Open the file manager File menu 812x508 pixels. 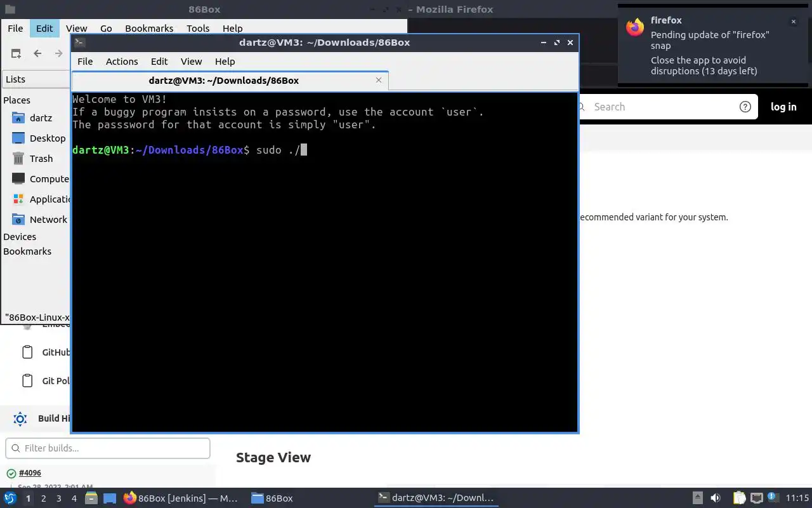tap(15, 29)
